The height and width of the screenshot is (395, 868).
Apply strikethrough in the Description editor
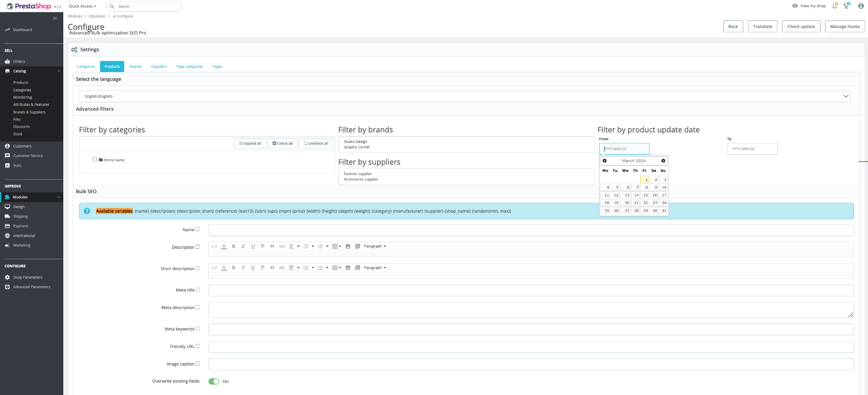pos(263,247)
